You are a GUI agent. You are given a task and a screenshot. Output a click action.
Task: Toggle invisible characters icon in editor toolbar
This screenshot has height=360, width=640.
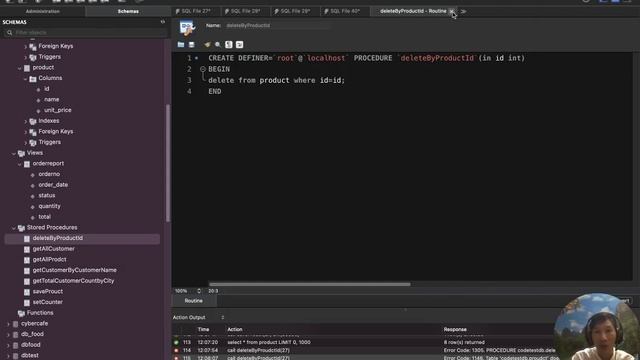click(x=229, y=44)
